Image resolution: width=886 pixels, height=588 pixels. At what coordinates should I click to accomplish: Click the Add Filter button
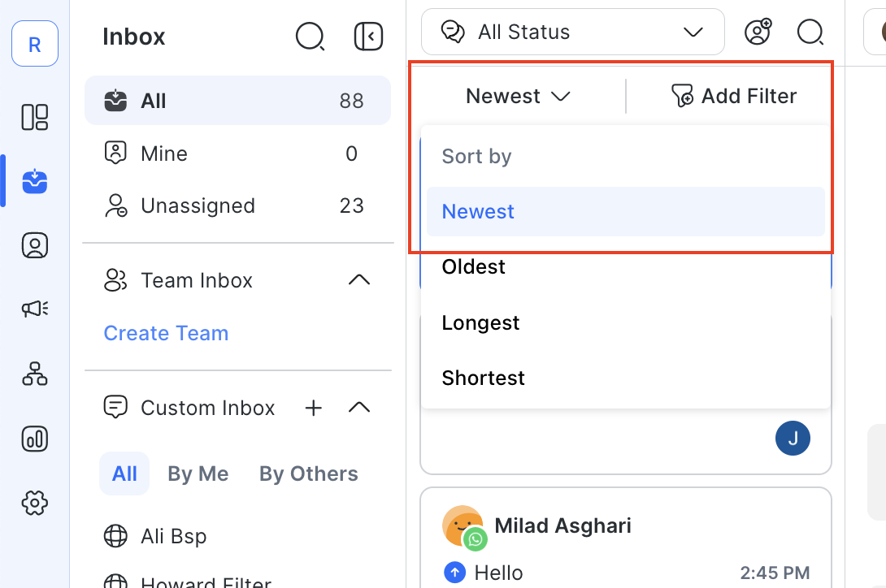click(x=733, y=96)
